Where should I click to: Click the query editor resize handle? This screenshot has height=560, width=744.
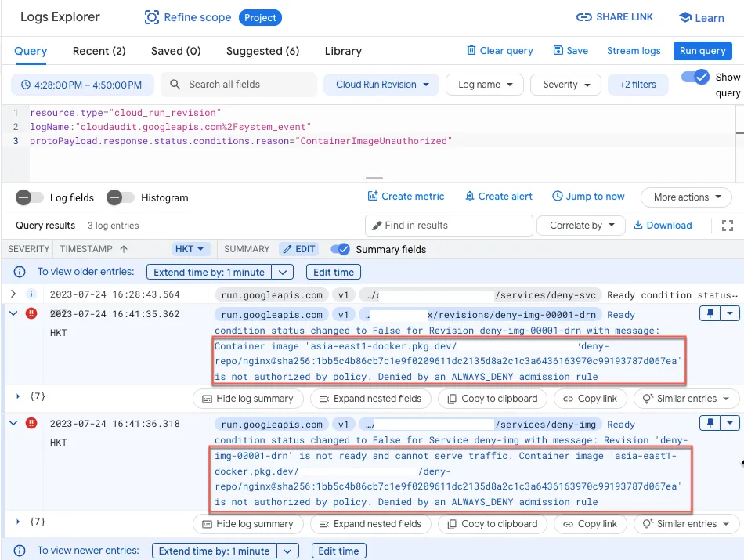(x=374, y=178)
